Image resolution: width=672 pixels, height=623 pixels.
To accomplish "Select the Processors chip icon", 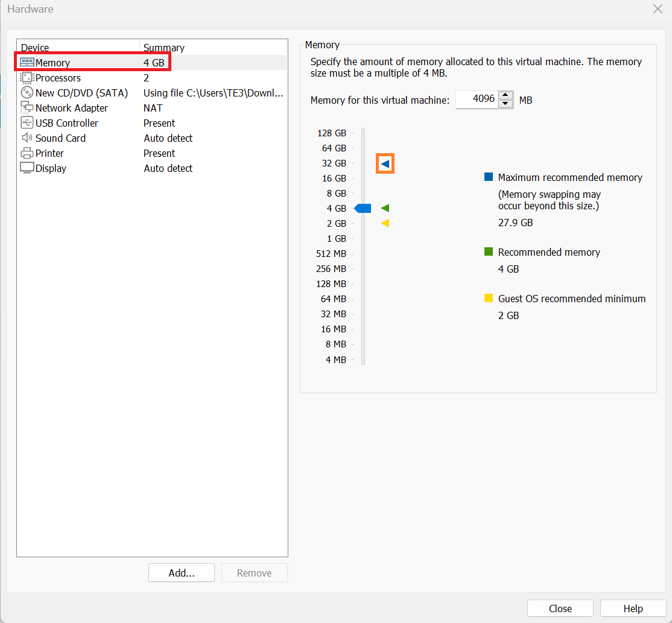I will pos(27,78).
